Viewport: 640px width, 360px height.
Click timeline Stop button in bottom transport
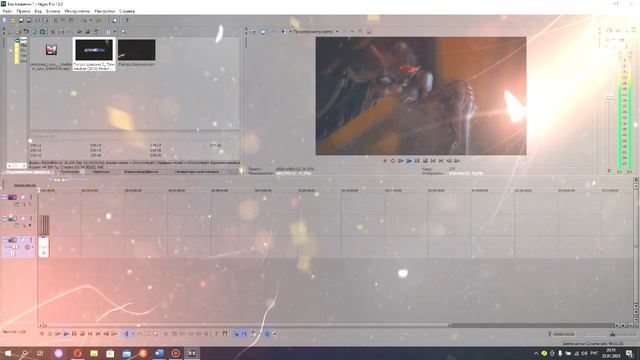pyautogui.click(x=82, y=334)
